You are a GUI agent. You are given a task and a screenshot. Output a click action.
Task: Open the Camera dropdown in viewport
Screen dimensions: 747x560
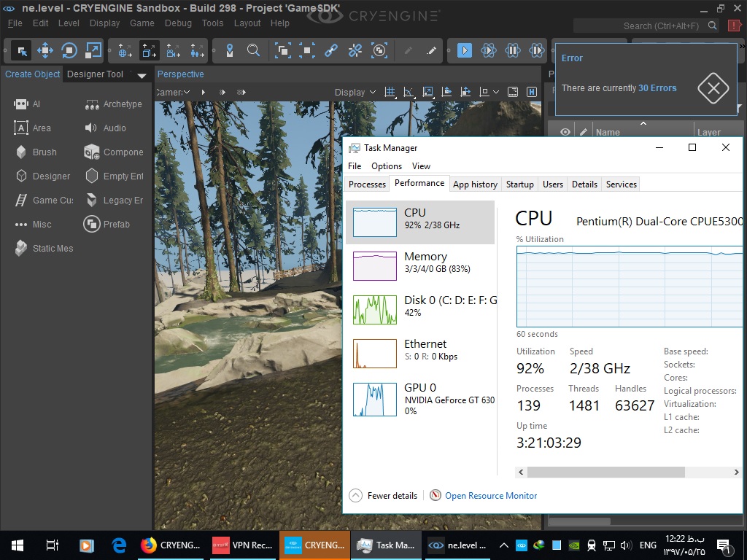173,93
